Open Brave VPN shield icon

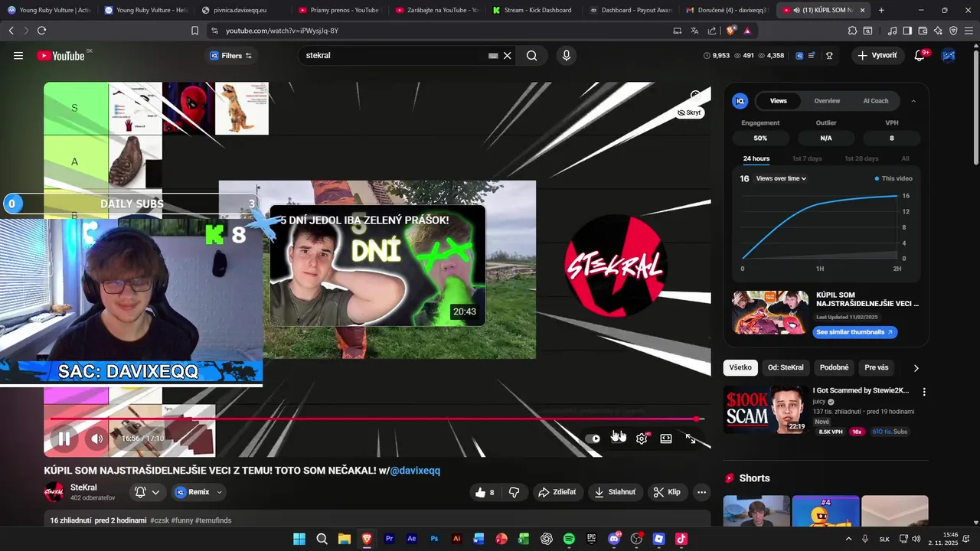click(953, 31)
